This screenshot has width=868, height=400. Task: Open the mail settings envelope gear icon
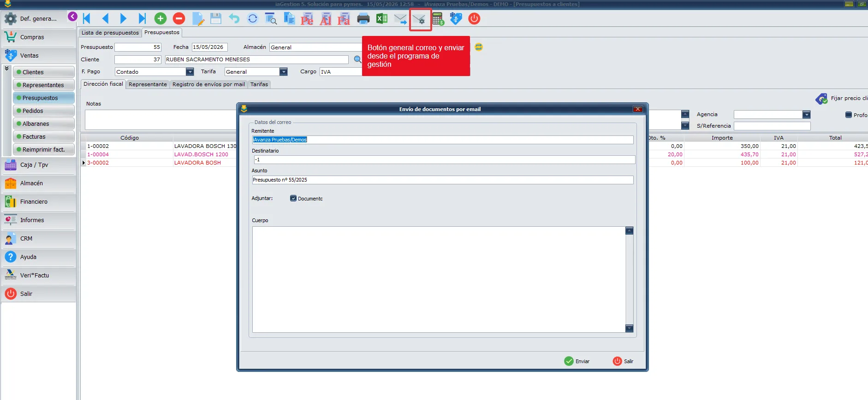(x=419, y=19)
